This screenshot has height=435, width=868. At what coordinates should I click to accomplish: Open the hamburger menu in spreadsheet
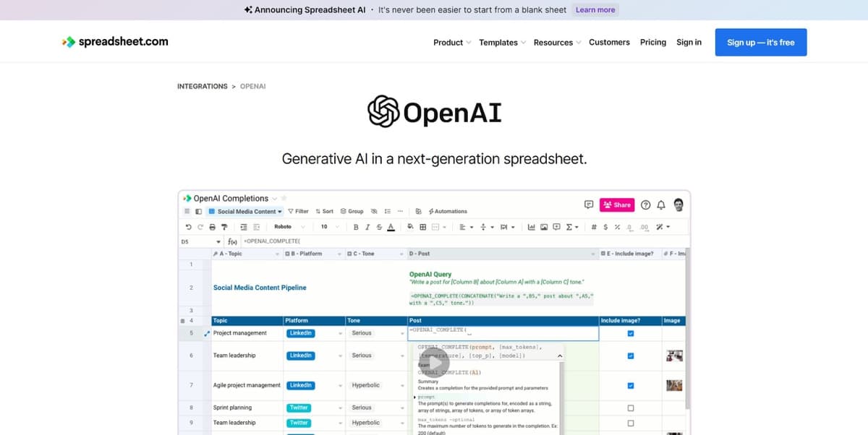[187, 211]
